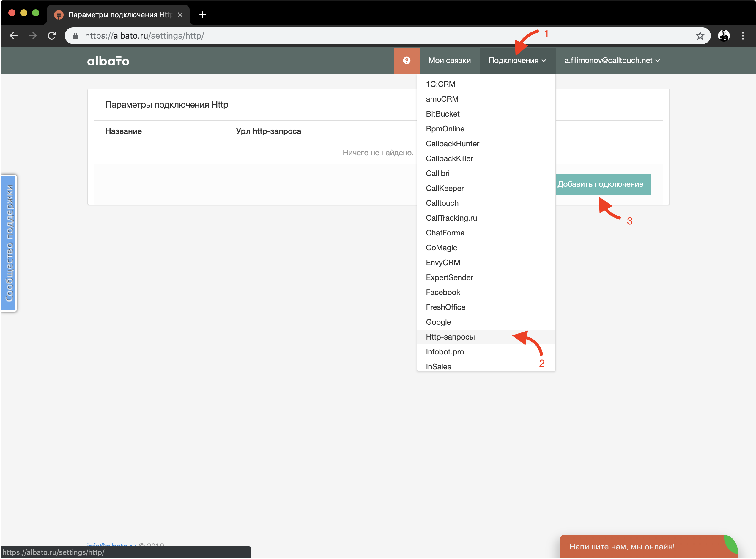Reload the page
Screen dimensions: 756x559
coord(52,35)
